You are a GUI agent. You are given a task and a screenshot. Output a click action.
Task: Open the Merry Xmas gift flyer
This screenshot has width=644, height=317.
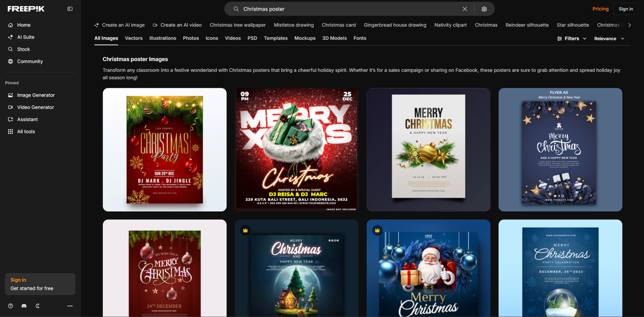click(x=296, y=150)
